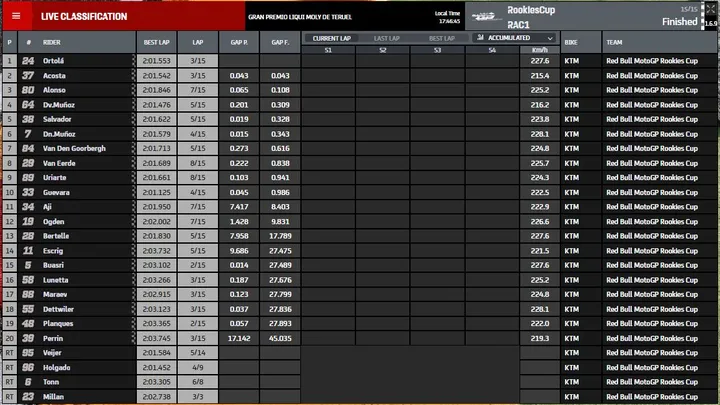Click the Lap column header
This screenshot has height=405, width=720.
(198, 42)
